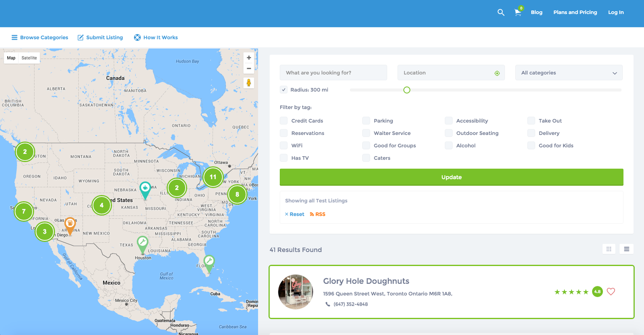Screen dimensions: 644x335
Task: Open the shopping cart icon
Action: pos(518,12)
